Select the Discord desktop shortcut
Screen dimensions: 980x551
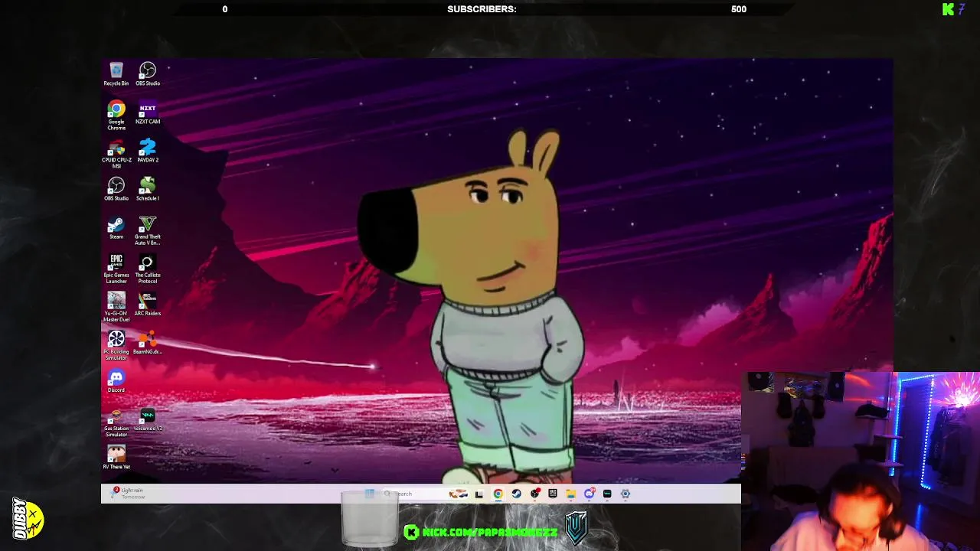tap(116, 381)
